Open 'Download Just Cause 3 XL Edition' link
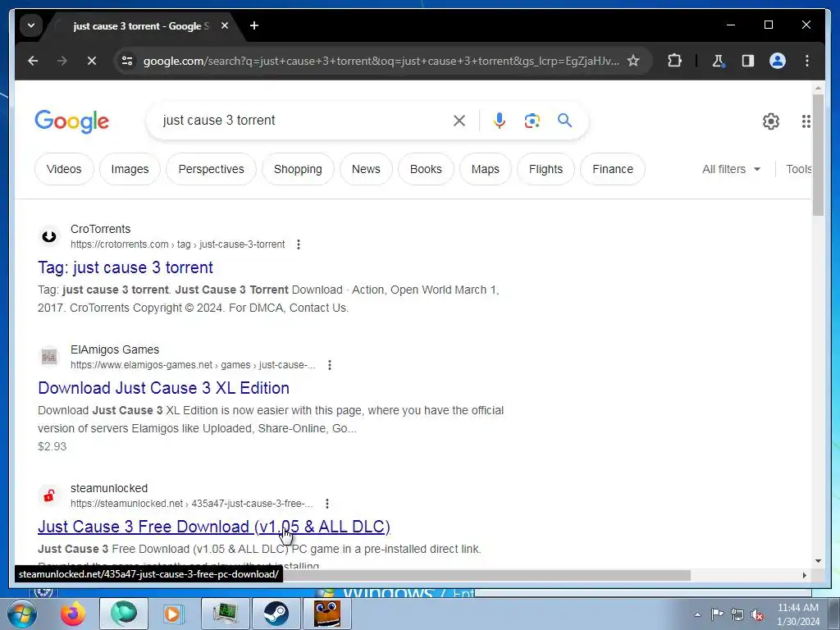The width and height of the screenshot is (840, 630). point(163,388)
